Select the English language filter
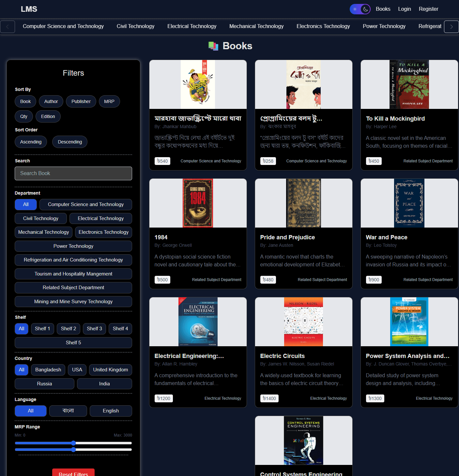Screen dimensions: 459x476 point(111,411)
